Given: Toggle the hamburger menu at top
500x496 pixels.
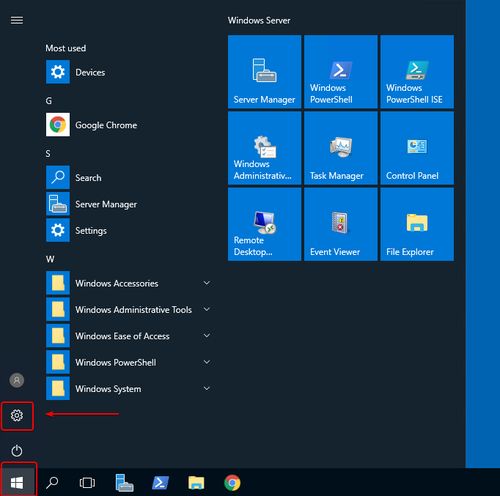Looking at the screenshot, I should (x=17, y=21).
